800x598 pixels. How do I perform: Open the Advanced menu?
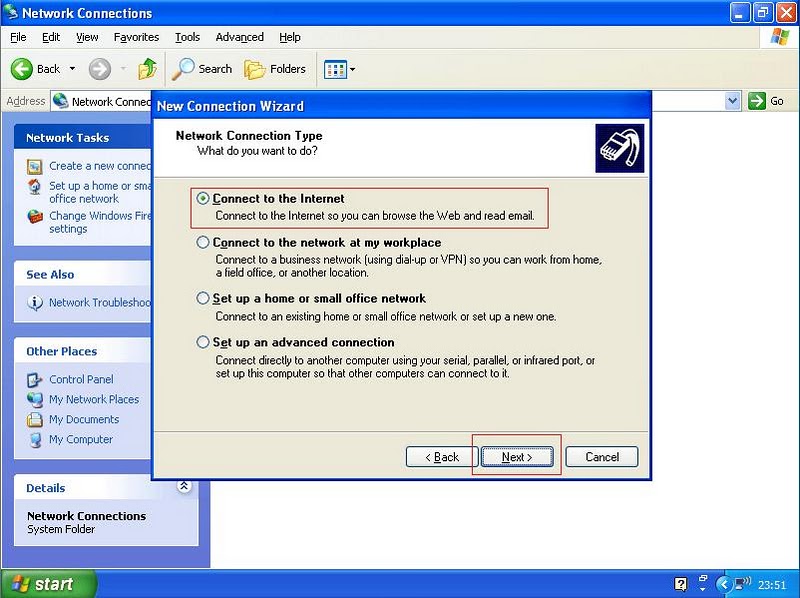[239, 37]
